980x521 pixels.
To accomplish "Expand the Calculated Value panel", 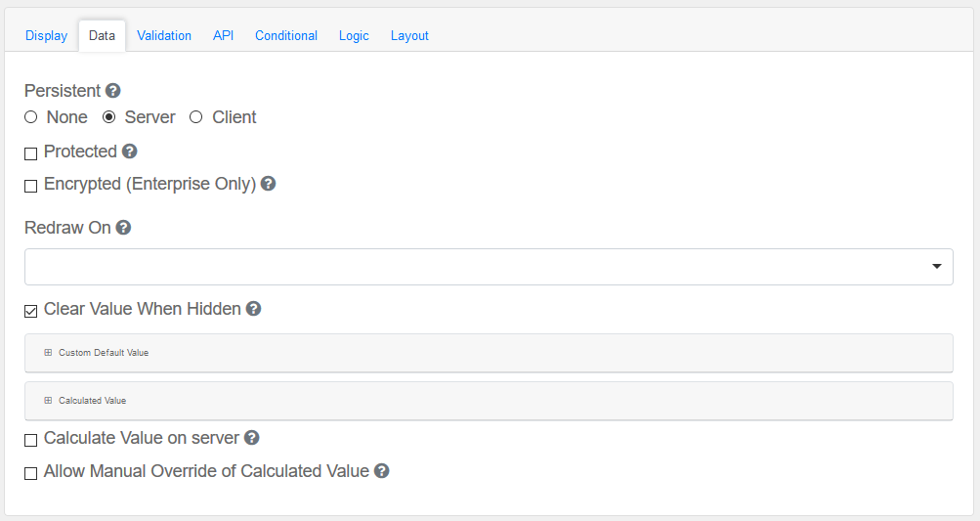I will pyautogui.click(x=93, y=401).
